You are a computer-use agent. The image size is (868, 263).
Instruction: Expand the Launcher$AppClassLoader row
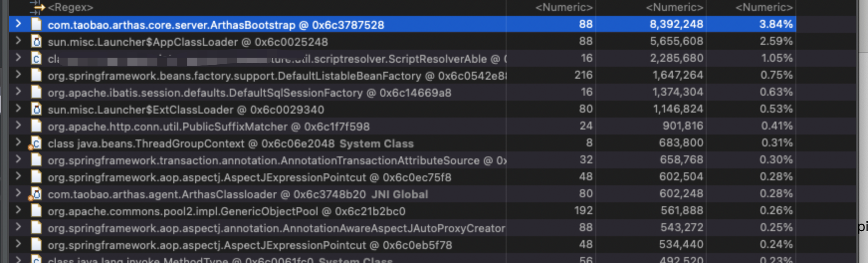coord(18,41)
